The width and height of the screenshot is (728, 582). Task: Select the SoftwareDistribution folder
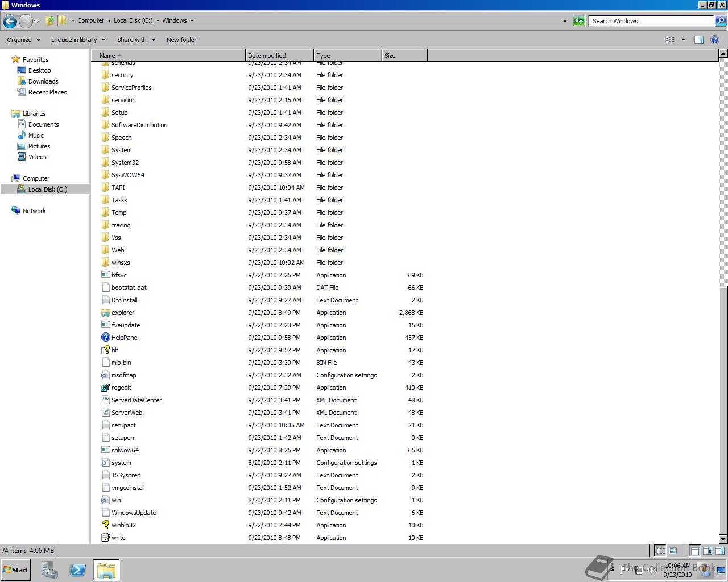(139, 125)
